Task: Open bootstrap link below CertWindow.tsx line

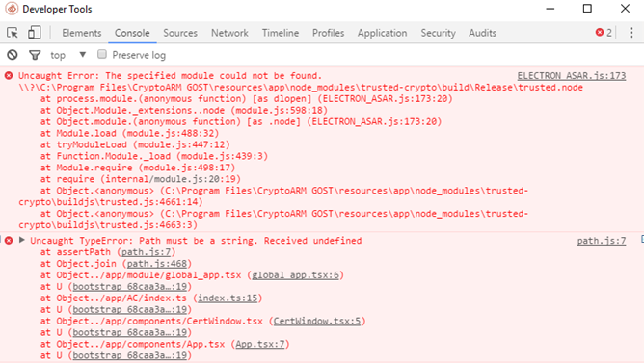Action: tap(130, 332)
